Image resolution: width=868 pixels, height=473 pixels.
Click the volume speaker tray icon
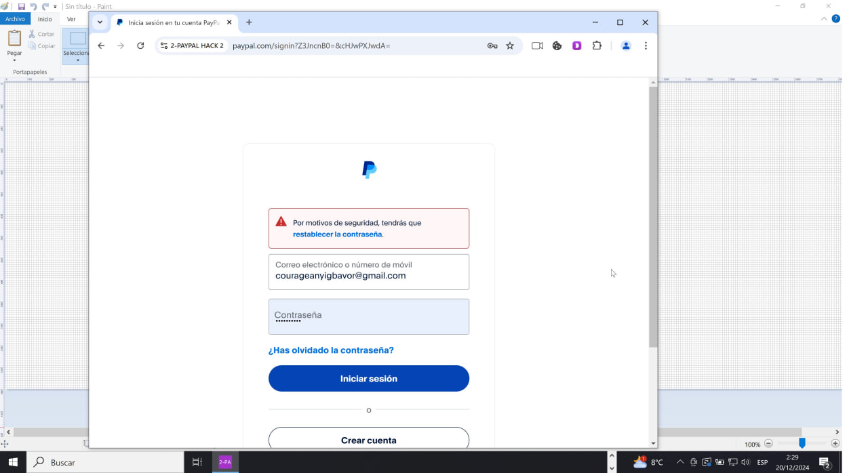(x=745, y=462)
